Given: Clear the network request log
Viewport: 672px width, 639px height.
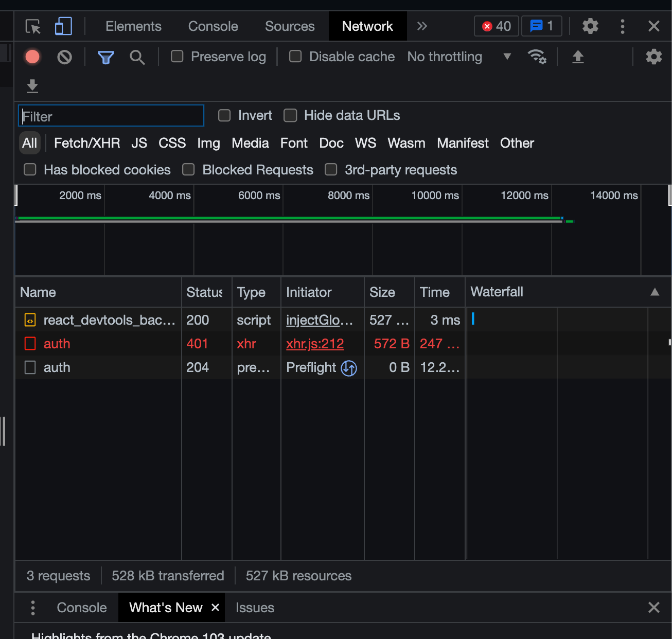Looking at the screenshot, I should (x=64, y=57).
